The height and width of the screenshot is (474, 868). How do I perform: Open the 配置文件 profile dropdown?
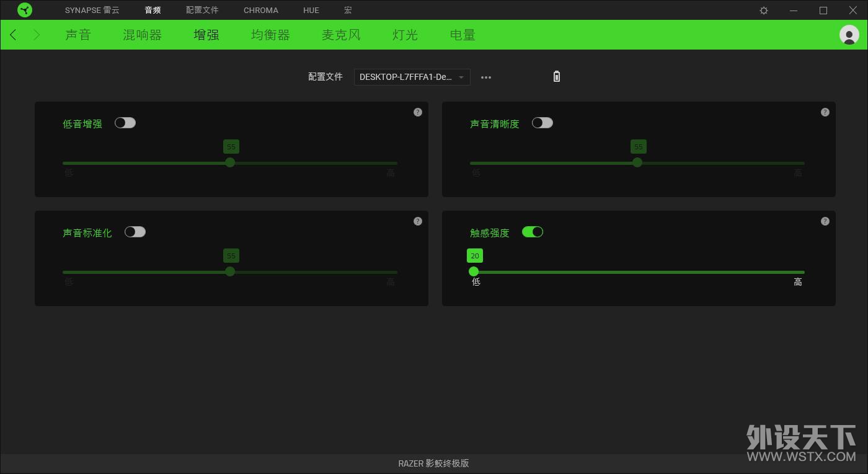coord(412,77)
